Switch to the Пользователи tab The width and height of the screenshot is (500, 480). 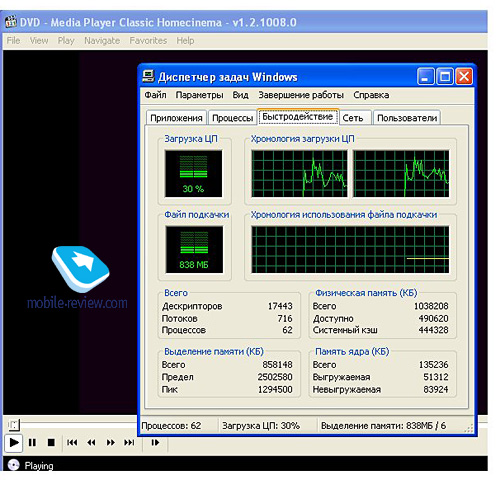click(x=407, y=118)
